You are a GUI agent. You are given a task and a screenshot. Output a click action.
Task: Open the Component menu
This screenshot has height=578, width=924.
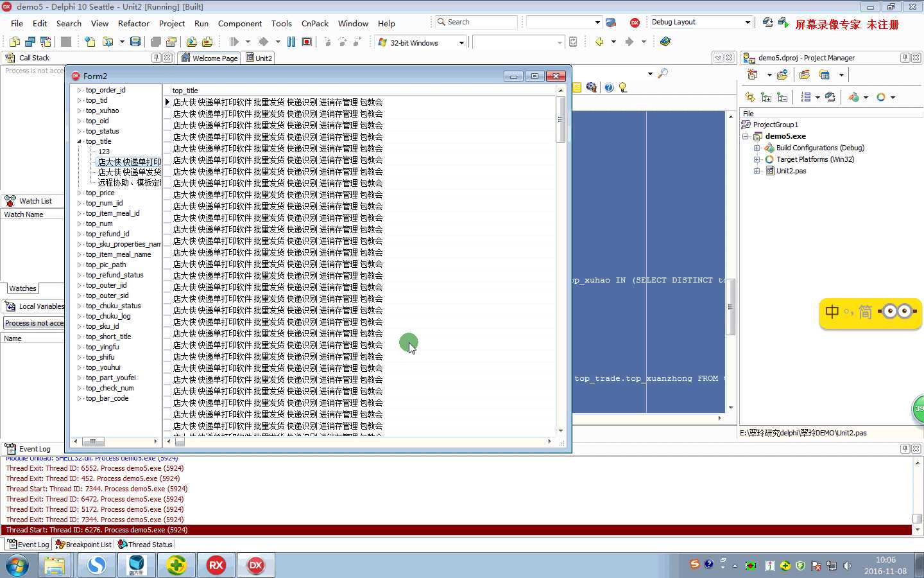tap(240, 23)
